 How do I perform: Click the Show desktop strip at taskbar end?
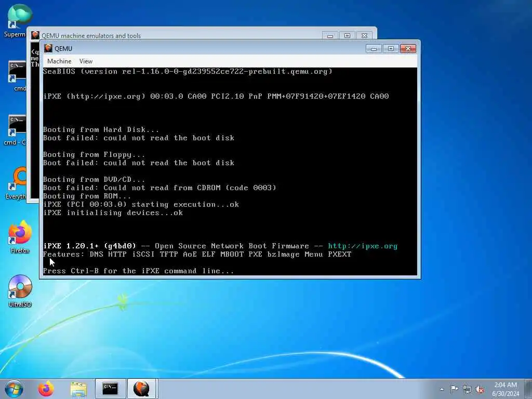click(x=529, y=389)
